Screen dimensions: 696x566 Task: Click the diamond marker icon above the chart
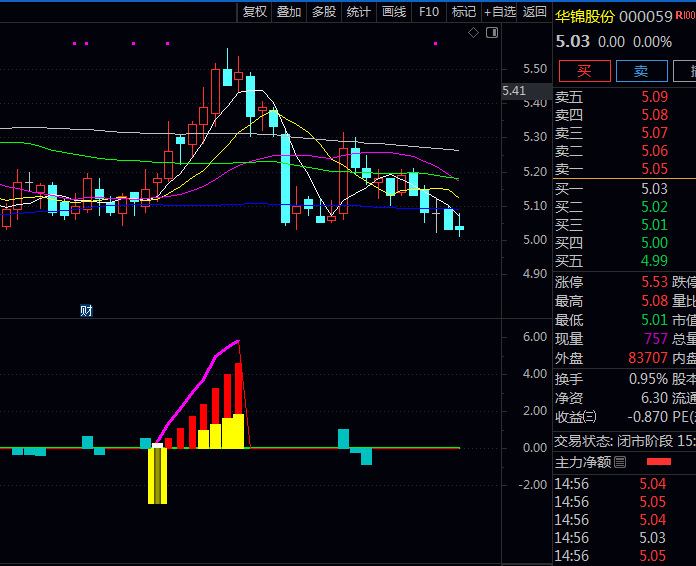(x=473, y=33)
